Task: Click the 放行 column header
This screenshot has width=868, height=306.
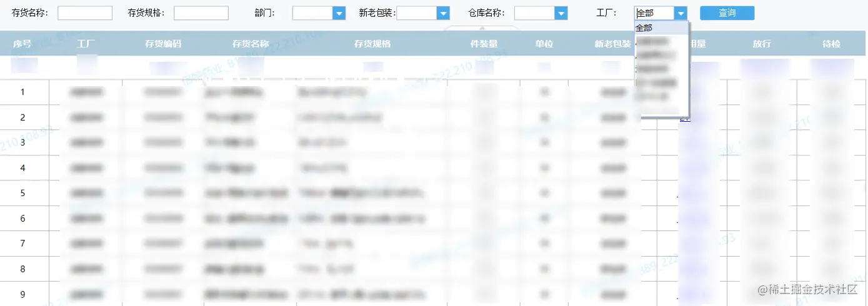Action: pos(762,44)
